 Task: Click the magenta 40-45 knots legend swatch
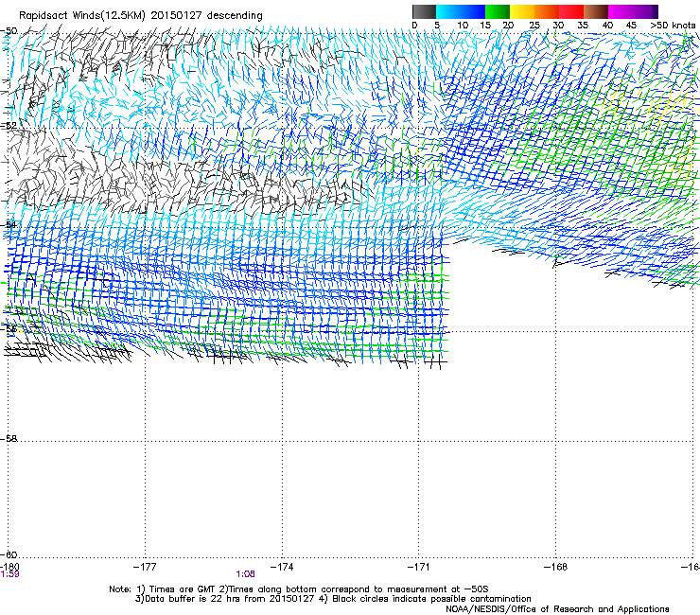621,11
